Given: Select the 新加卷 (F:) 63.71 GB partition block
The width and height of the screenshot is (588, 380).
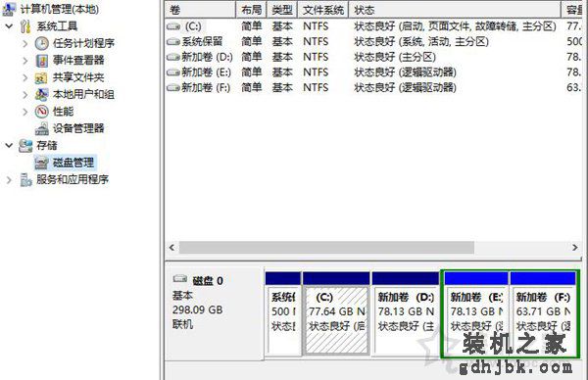Looking at the screenshot, I should 543,313.
